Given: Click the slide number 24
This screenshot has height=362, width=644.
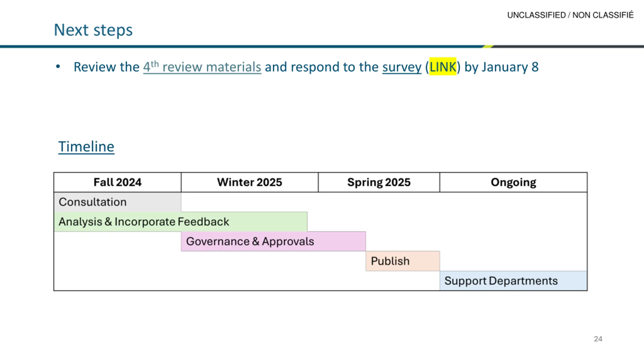Looking at the screenshot, I should [x=598, y=339].
